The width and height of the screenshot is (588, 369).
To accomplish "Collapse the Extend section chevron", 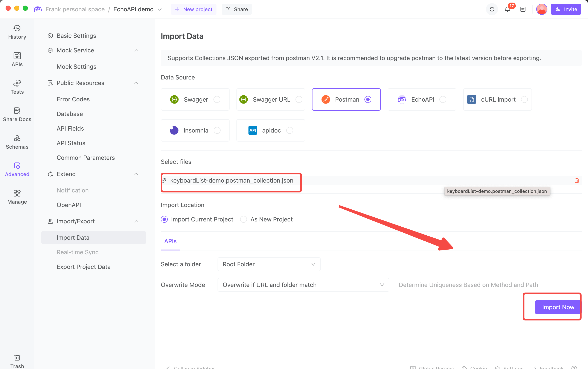I will (136, 174).
